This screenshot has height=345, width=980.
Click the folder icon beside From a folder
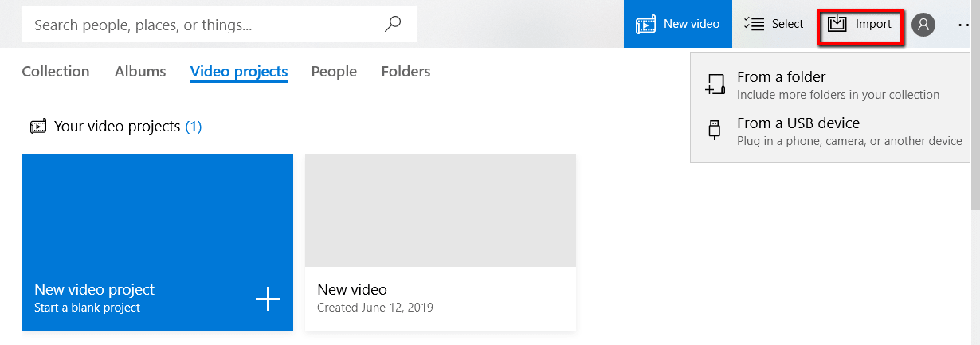pyautogui.click(x=715, y=85)
